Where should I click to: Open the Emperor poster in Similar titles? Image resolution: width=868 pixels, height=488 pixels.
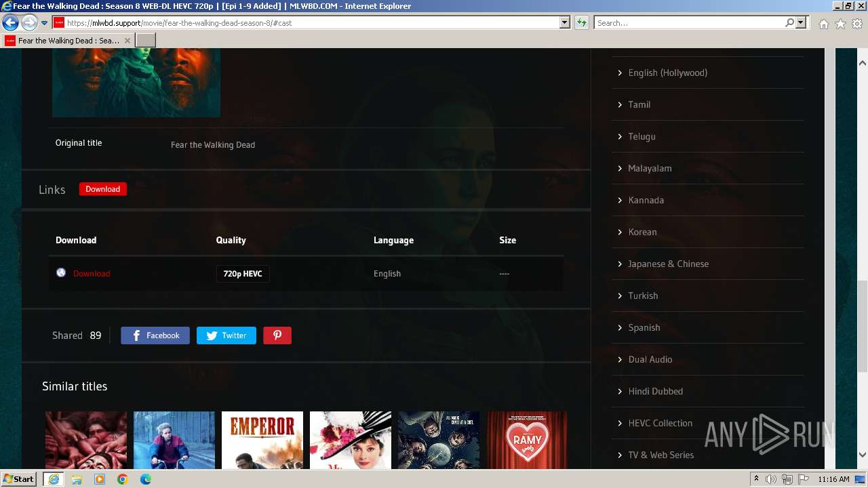click(262, 440)
